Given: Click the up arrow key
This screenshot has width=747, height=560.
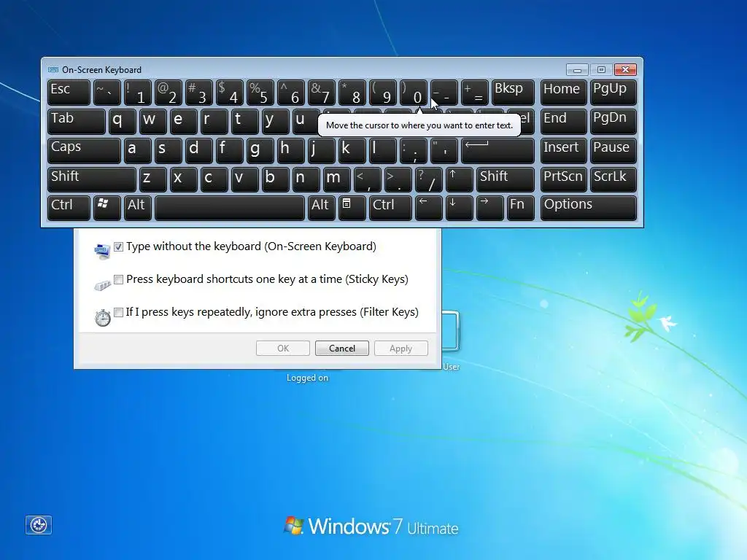Looking at the screenshot, I should point(460,179).
